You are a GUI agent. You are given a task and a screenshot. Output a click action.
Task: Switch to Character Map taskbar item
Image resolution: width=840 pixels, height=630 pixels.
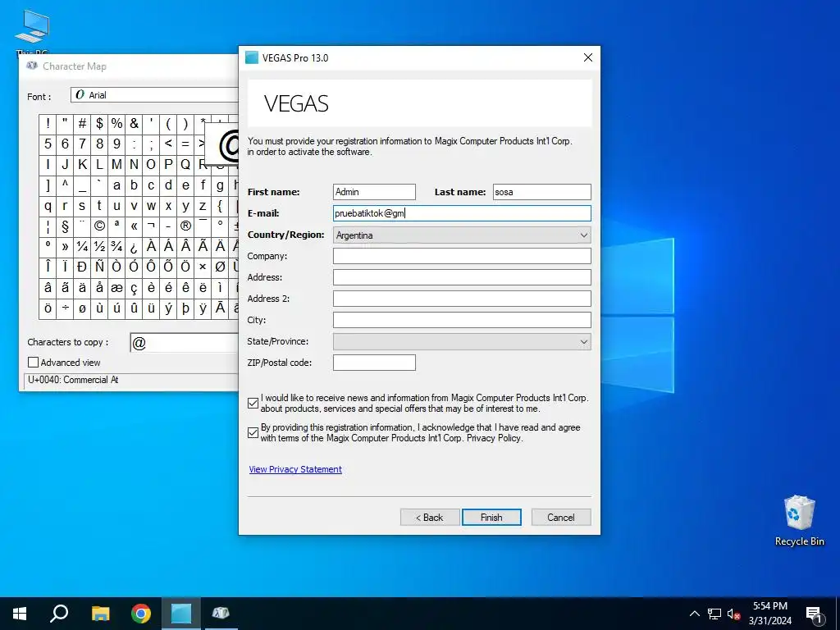[x=221, y=614]
